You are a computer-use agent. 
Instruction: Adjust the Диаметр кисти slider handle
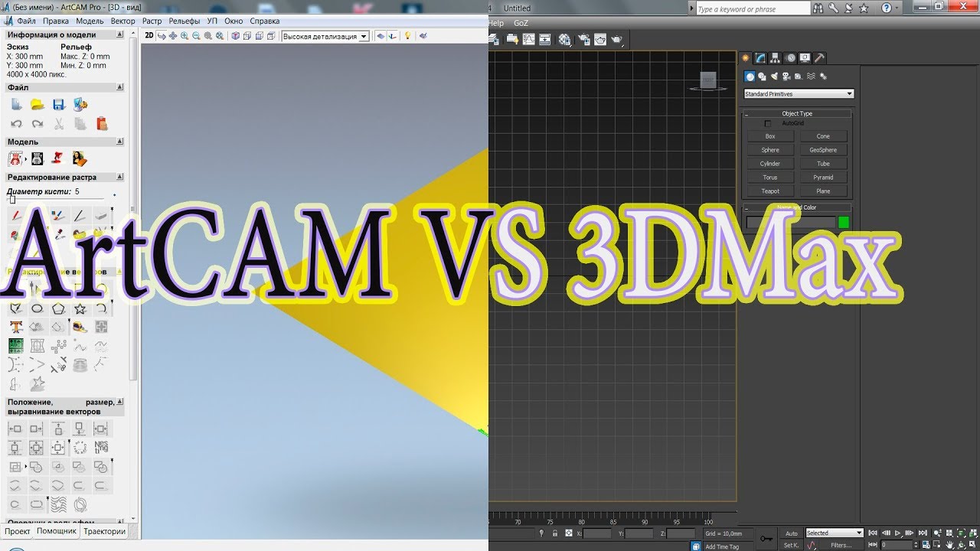click(11, 200)
